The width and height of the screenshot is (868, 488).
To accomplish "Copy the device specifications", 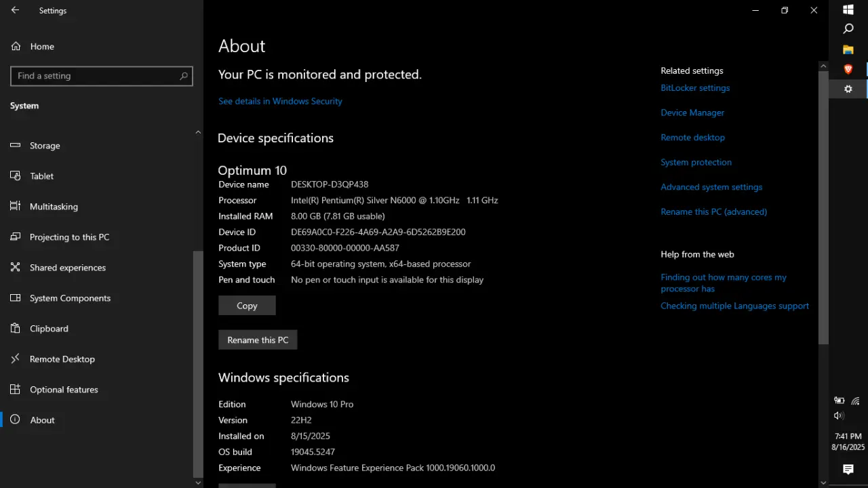I will click(x=247, y=306).
